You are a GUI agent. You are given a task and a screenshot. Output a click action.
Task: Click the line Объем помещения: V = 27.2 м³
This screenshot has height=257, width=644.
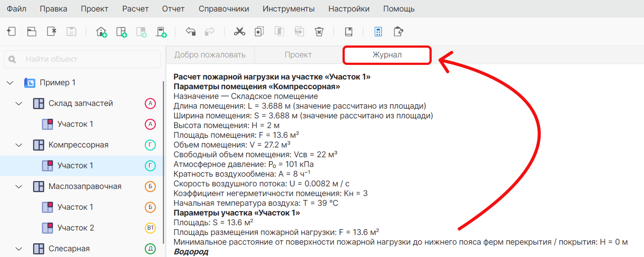[x=232, y=145]
